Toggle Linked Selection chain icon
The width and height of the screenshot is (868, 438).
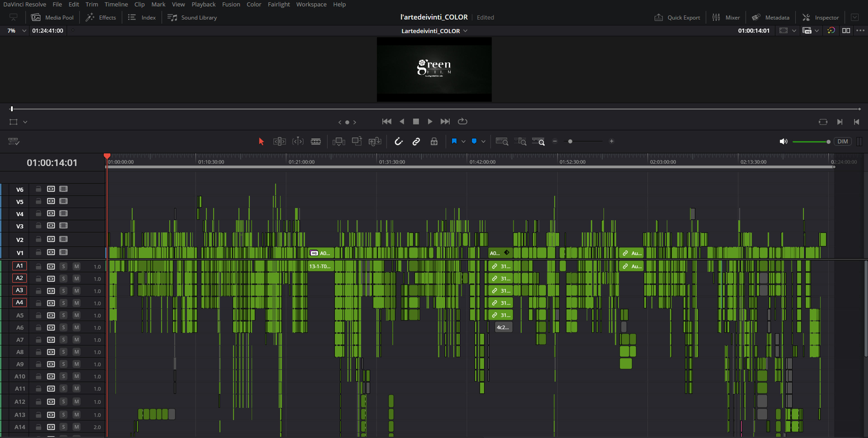click(x=416, y=141)
